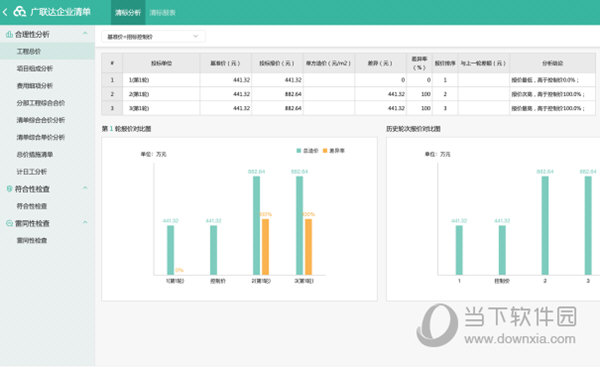The height and width of the screenshot is (368, 600).
Task: Click the back arrow in header
Action: pyautogui.click(x=5, y=12)
